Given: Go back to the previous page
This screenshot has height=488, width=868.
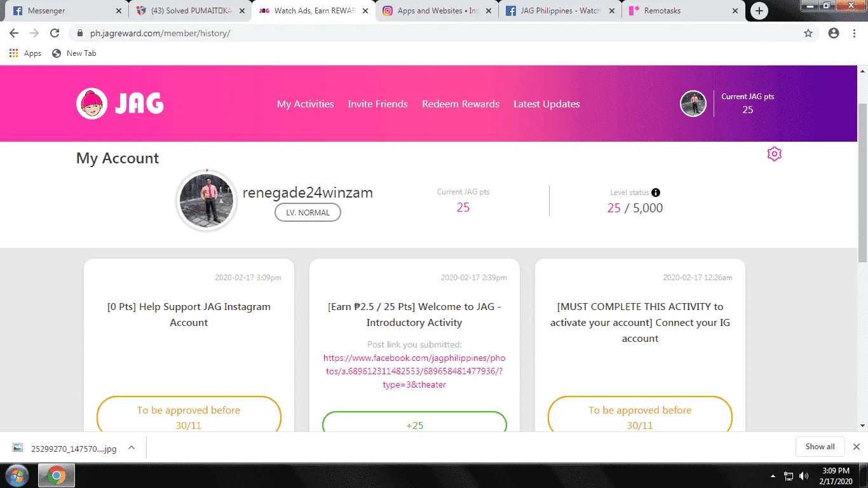Looking at the screenshot, I should 14,33.
